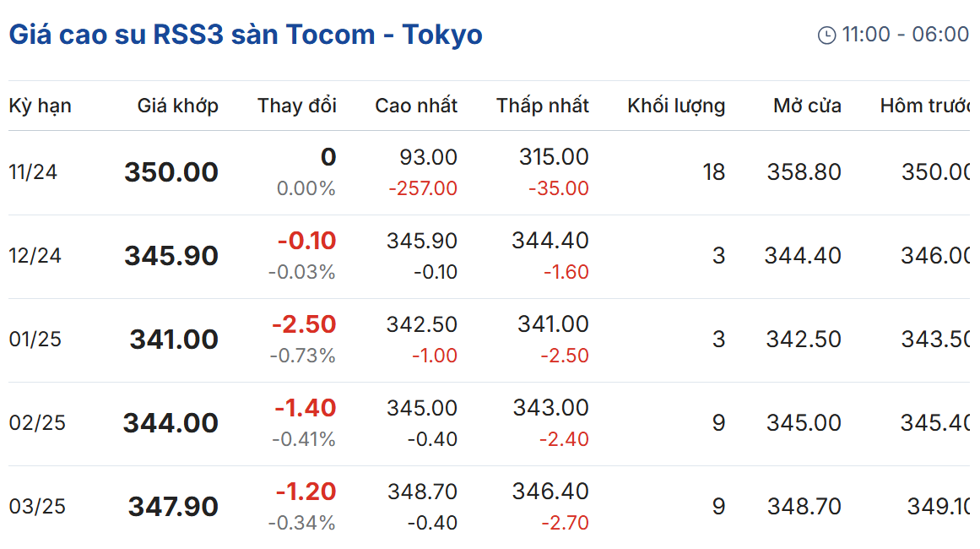Viewport: 980px width, 549px height.
Task: Select the 12/24 contract term
Action: tap(35, 256)
